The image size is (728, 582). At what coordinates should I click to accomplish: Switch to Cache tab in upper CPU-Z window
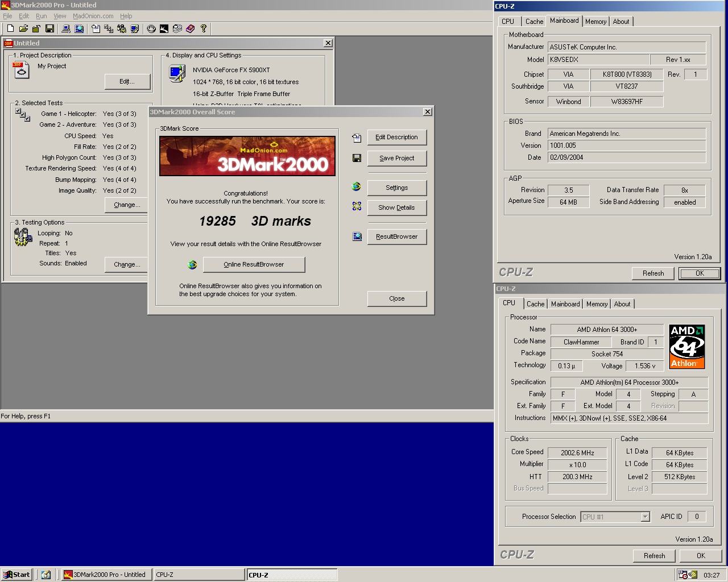[534, 22]
